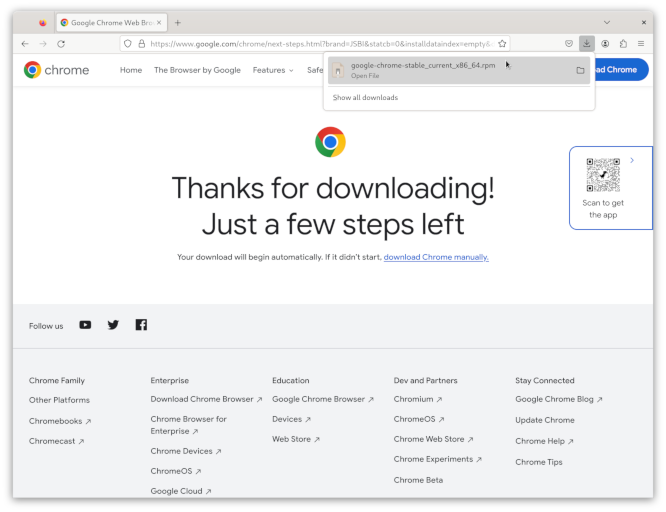Open Download Chrome Browser under Enterprise
The image size is (666, 512).
[206, 399]
